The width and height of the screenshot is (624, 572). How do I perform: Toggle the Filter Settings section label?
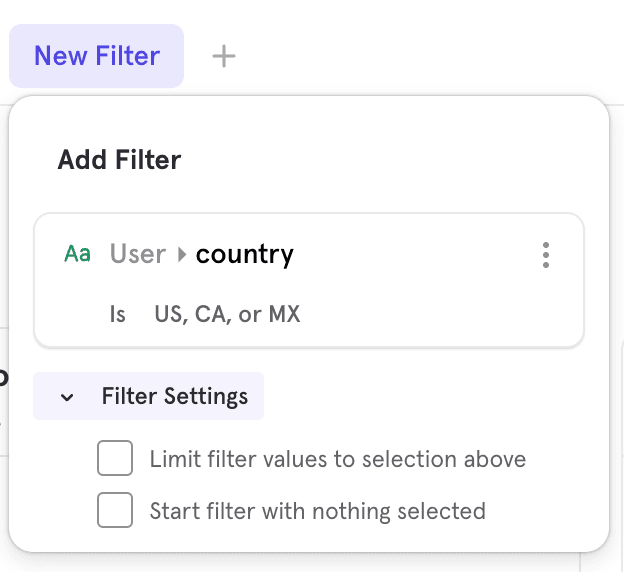[x=174, y=396]
